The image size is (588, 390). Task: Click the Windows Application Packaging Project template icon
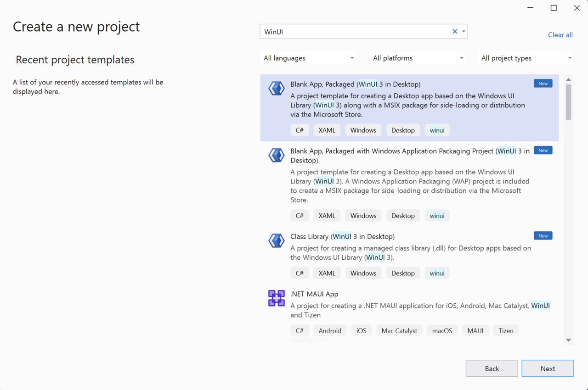(276, 155)
